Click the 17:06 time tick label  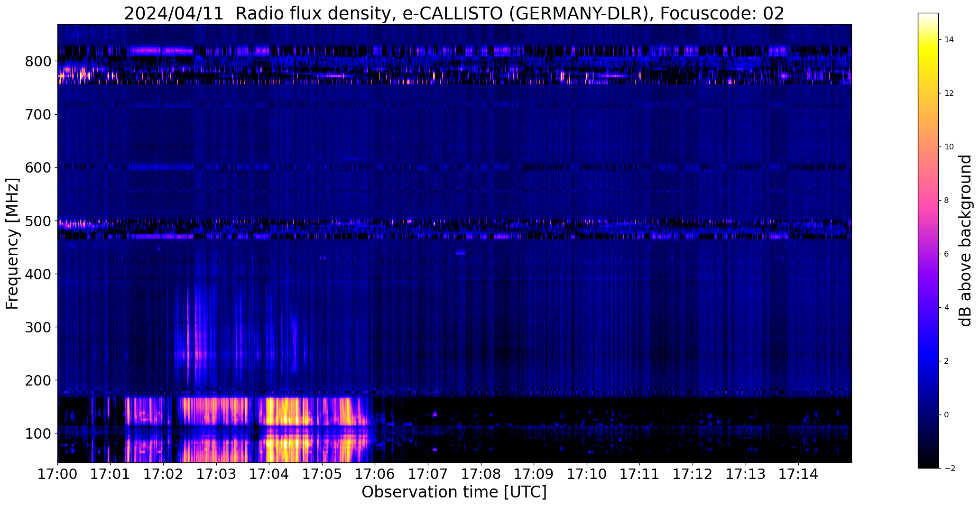pyautogui.click(x=375, y=474)
